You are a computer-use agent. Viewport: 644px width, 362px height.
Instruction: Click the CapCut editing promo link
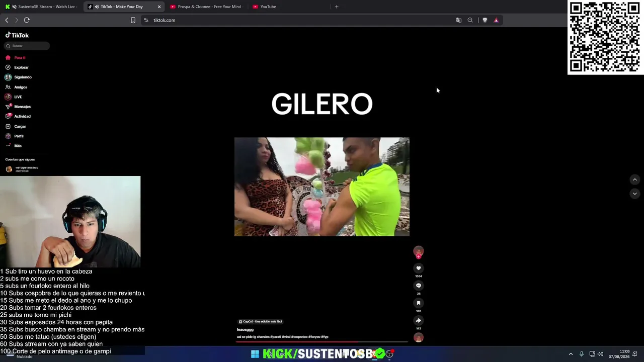tap(260, 322)
